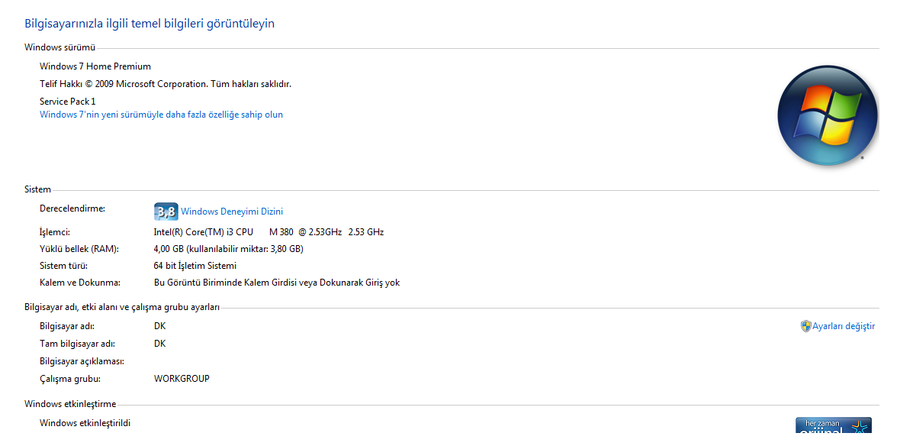The height and width of the screenshot is (446, 900).
Task: Click the page heading Bilgisayarınızla ilgili temel bilgileri
Action: coord(149,24)
